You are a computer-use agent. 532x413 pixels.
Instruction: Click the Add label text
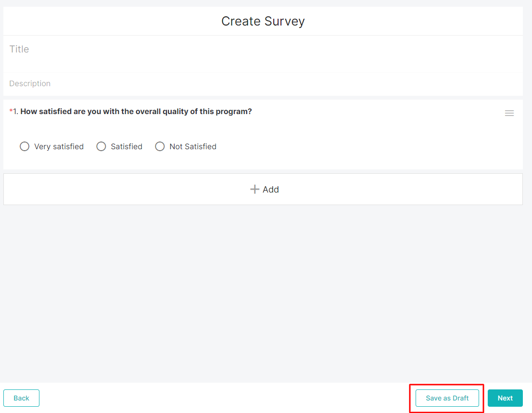click(271, 190)
